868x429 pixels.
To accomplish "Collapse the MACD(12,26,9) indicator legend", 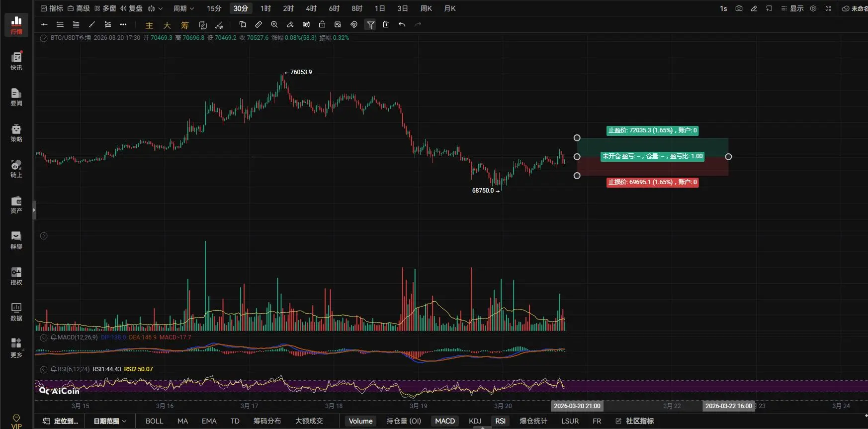I will pos(44,337).
